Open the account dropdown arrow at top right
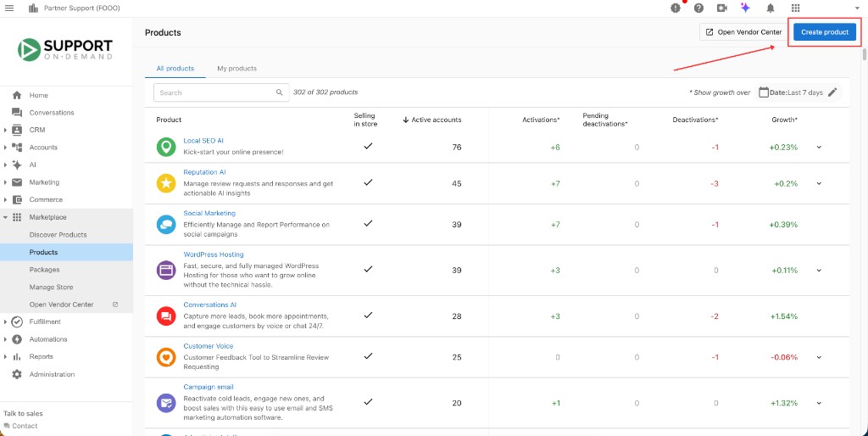Screen dimensions: 868x436 pyautogui.click(x=856, y=8)
